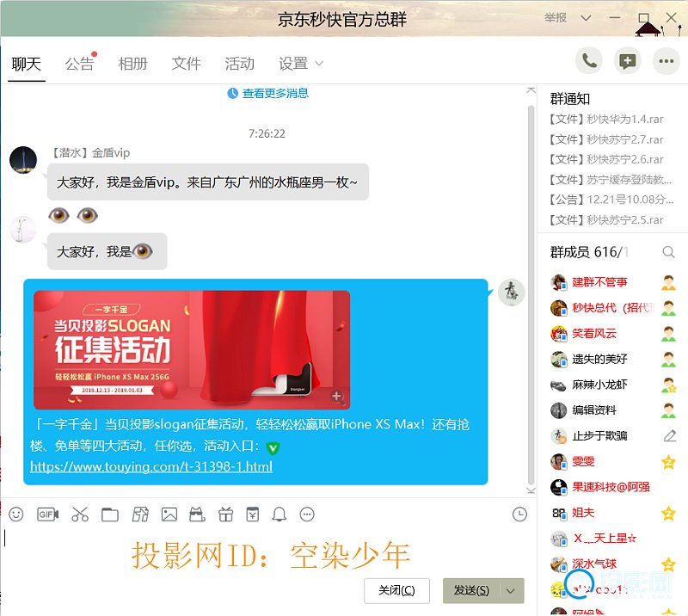Click the speech bubble plus icon

click(x=628, y=61)
